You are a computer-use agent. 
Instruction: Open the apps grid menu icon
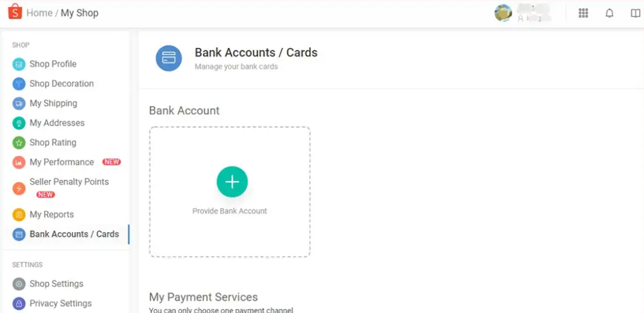point(583,13)
